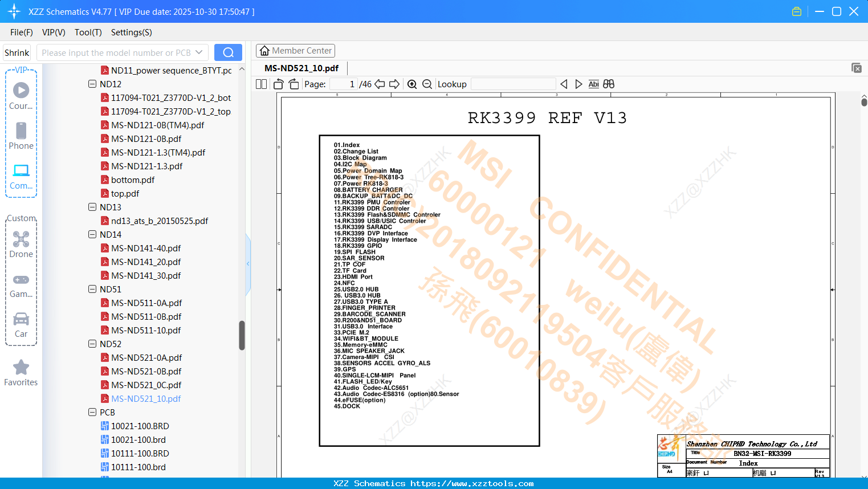
Task: Open MS-ND141-40.pdf in the tree
Action: (146, 248)
